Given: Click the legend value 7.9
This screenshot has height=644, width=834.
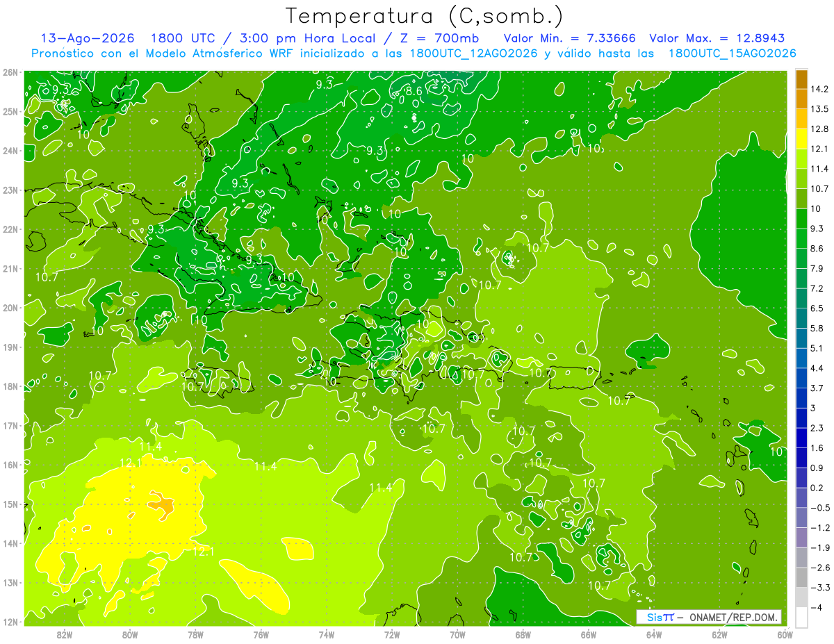Looking at the screenshot, I should [817, 269].
